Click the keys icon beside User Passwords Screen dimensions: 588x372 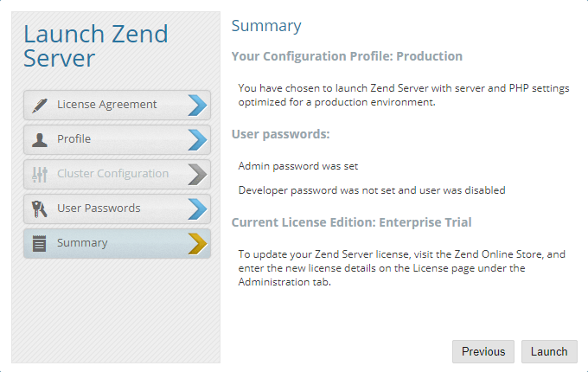point(40,208)
